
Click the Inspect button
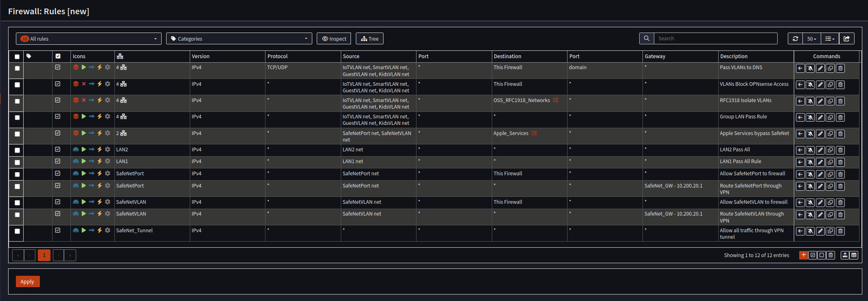point(334,39)
